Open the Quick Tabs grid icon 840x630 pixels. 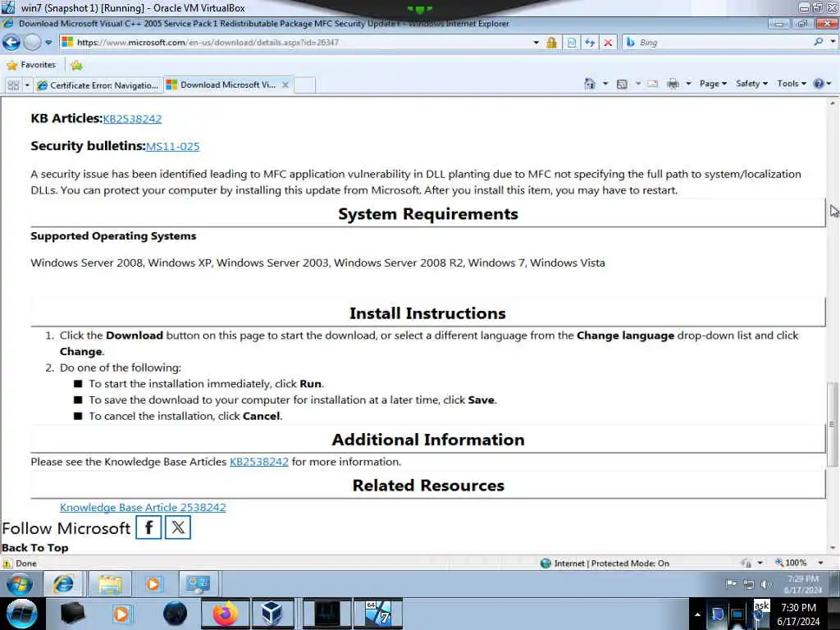click(x=13, y=85)
